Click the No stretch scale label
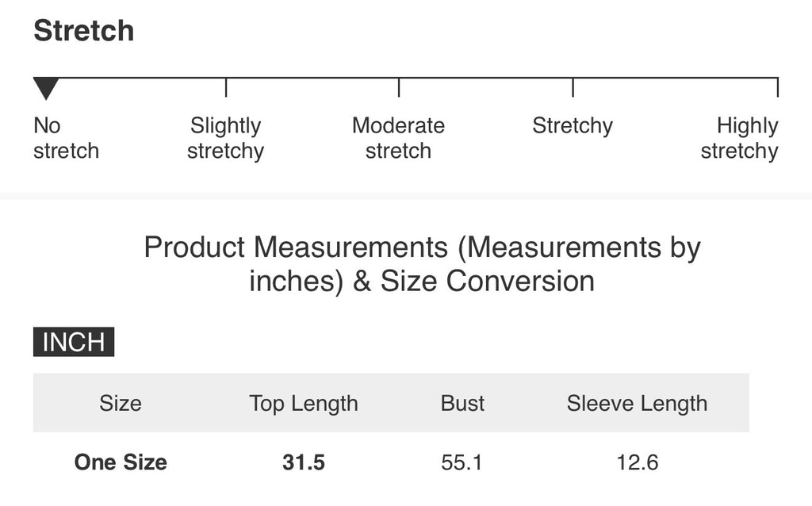This screenshot has width=812, height=506. click(x=67, y=138)
